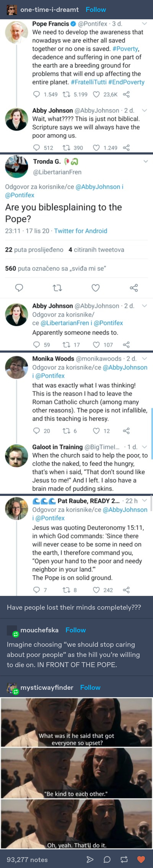Like Pat Raube's tweet with 242 likes

click(x=96, y=590)
